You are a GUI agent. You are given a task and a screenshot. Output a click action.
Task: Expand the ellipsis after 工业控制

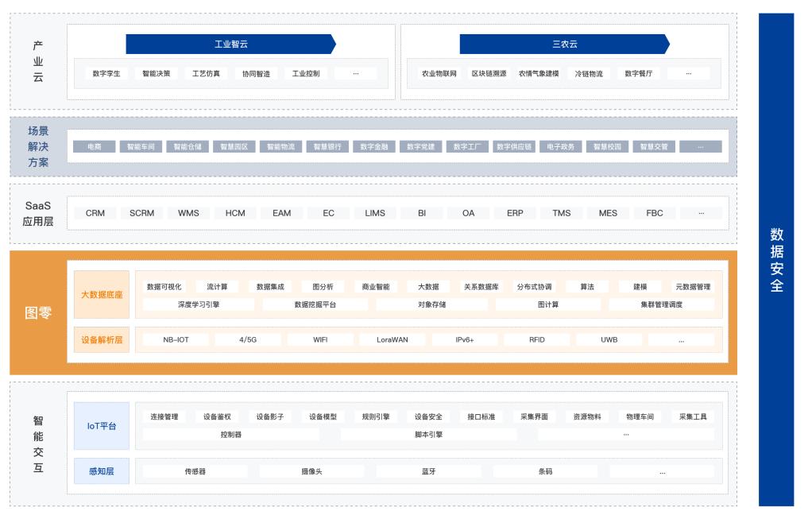pos(356,73)
